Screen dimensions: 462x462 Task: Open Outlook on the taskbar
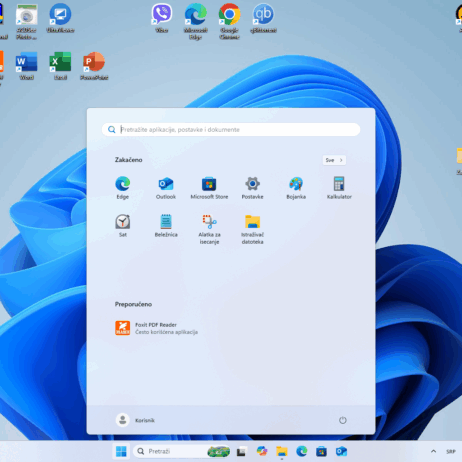[x=341, y=451]
